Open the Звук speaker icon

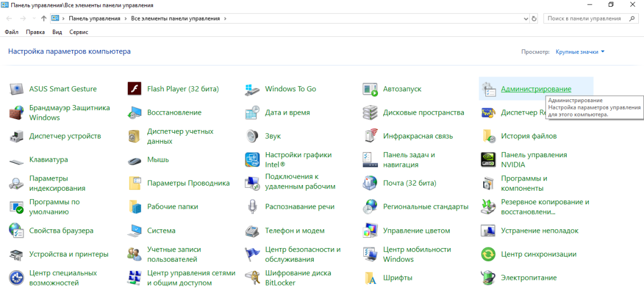(x=252, y=136)
